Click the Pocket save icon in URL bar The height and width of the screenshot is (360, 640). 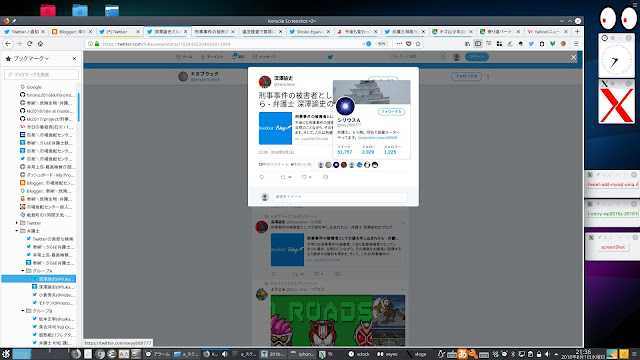[409, 44]
